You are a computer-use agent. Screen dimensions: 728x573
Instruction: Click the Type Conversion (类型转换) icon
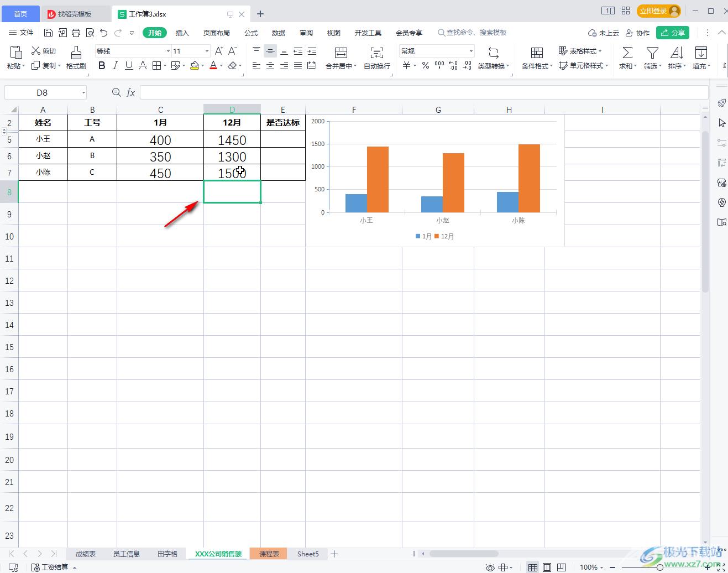494,53
